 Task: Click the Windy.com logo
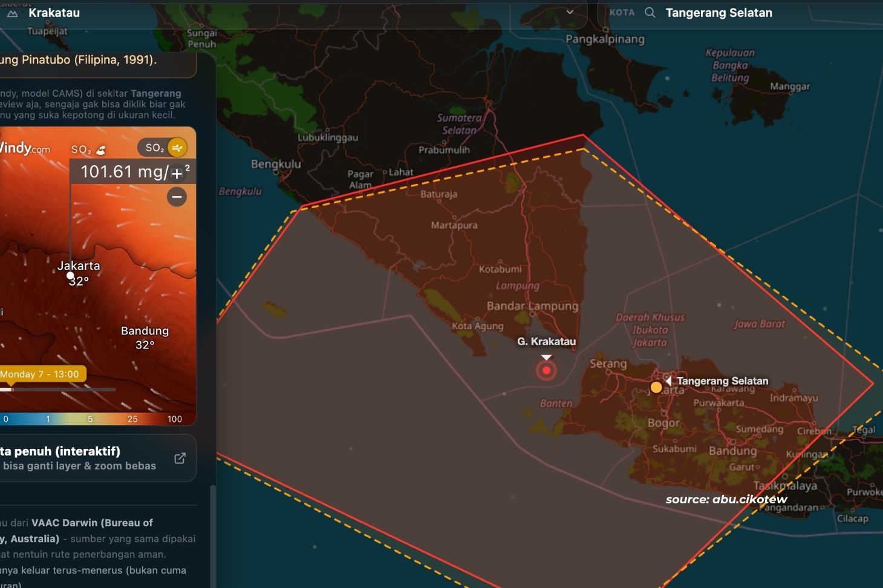(24, 148)
